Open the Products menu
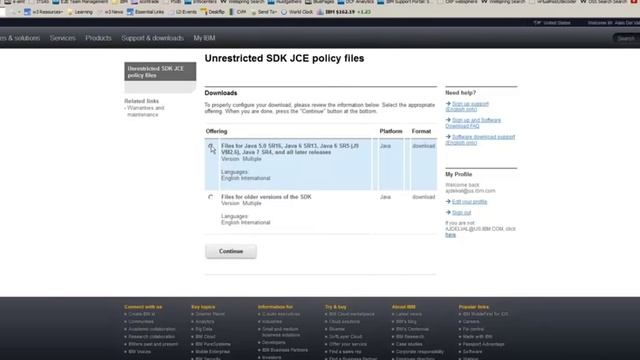The height and width of the screenshot is (360, 640). 98,38
